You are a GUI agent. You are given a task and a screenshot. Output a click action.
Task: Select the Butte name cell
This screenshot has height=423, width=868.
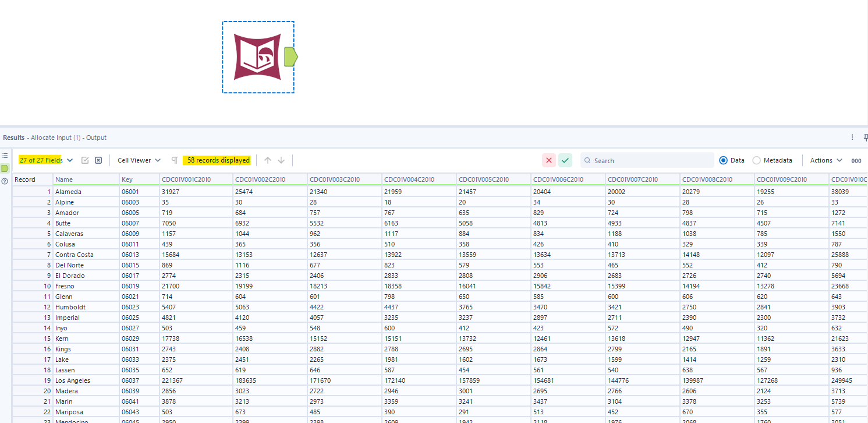point(86,223)
